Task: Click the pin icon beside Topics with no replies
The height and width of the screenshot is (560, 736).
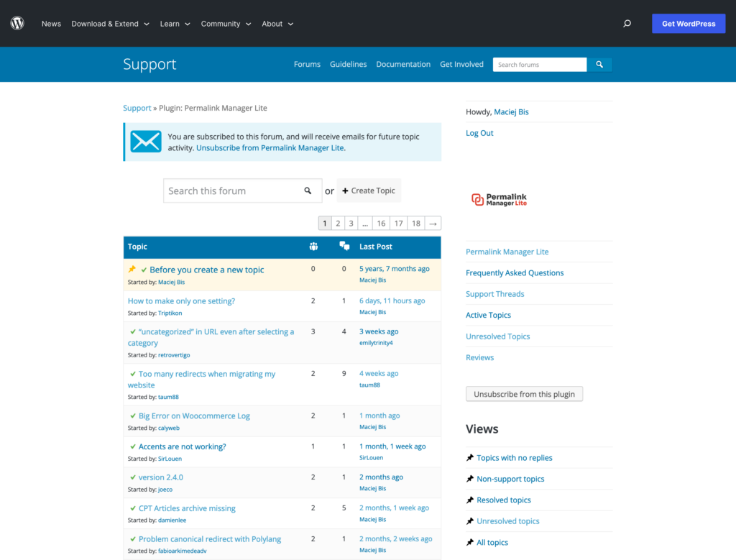Action: 470,458
